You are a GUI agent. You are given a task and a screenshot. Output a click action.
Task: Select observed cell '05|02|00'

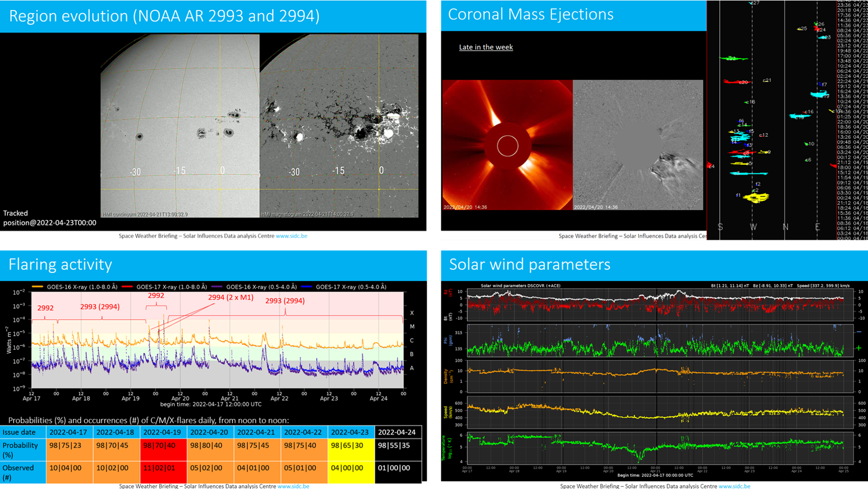(211, 472)
